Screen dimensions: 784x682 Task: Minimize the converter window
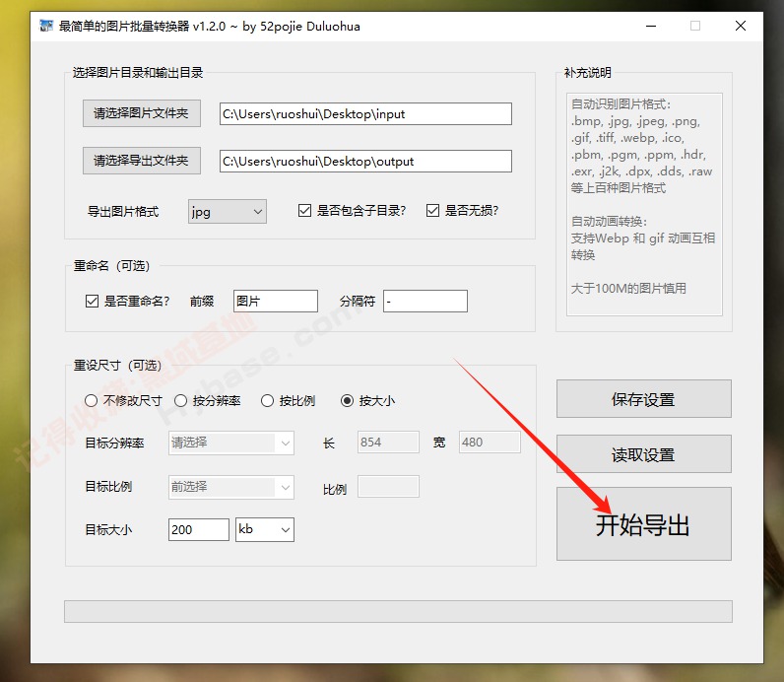(651, 26)
